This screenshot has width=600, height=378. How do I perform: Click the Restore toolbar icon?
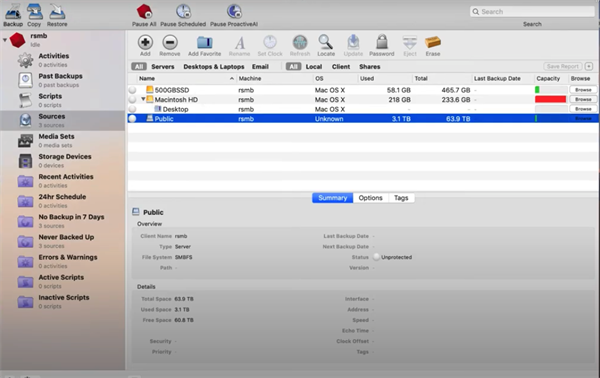click(x=57, y=12)
